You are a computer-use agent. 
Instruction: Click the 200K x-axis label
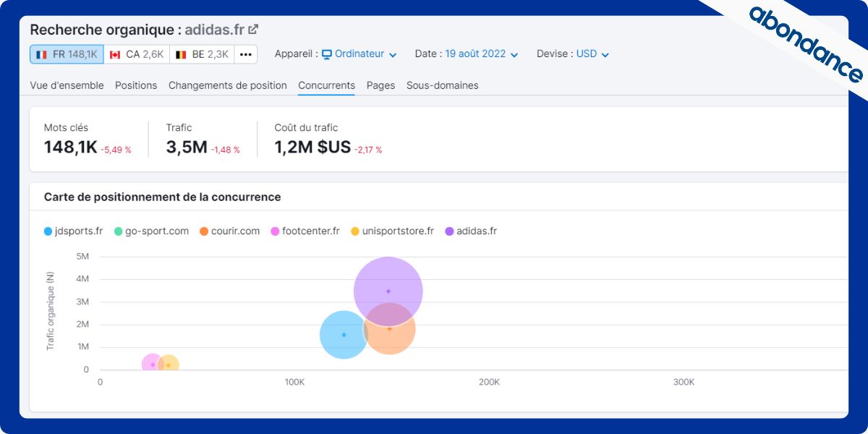point(489,382)
